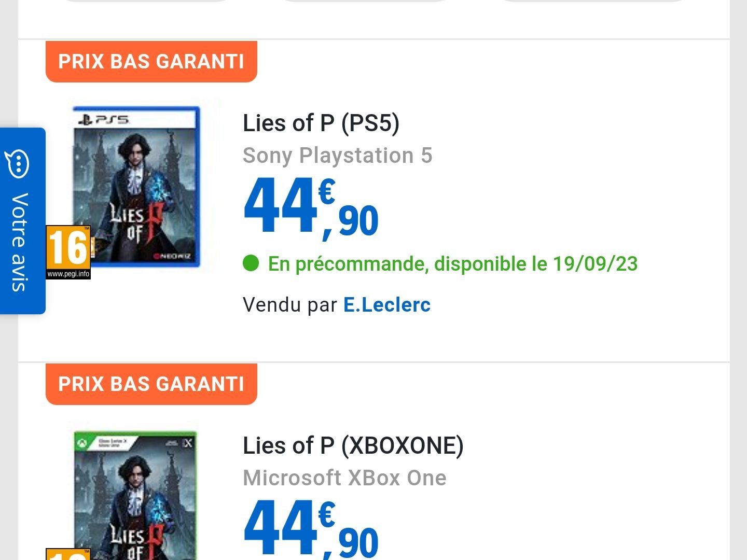
Task: Click Xbox product Prix Bas Garanti badge
Action: pos(151,384)
